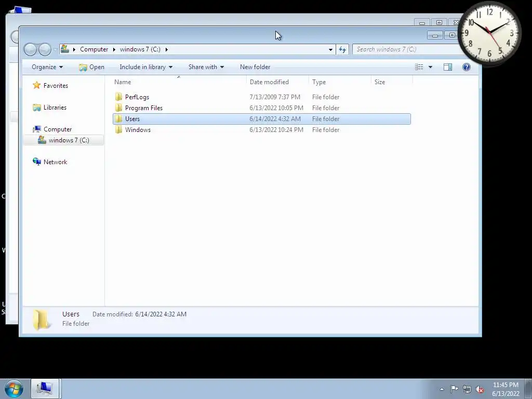This screenshot has height=399, width=532.
Task: Click the Refresh button beside address bar
Action: pos(342,49)
